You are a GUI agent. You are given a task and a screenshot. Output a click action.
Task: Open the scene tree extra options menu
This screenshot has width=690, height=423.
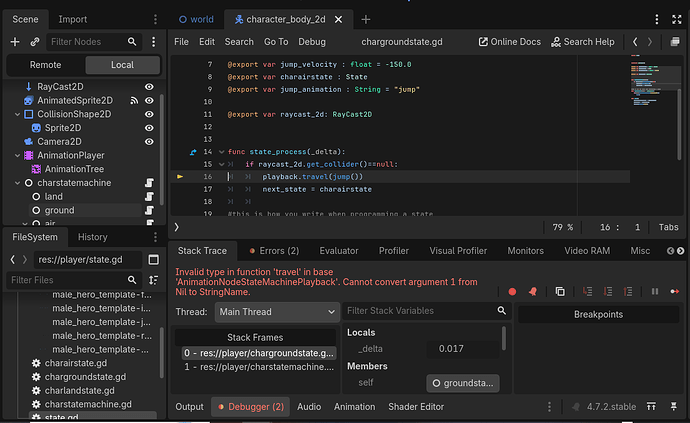click(154, 42)
